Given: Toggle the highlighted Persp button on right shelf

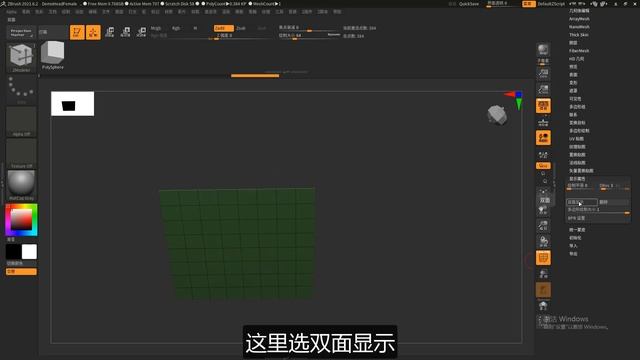Looking at the screenshot, I should point(543,106).
